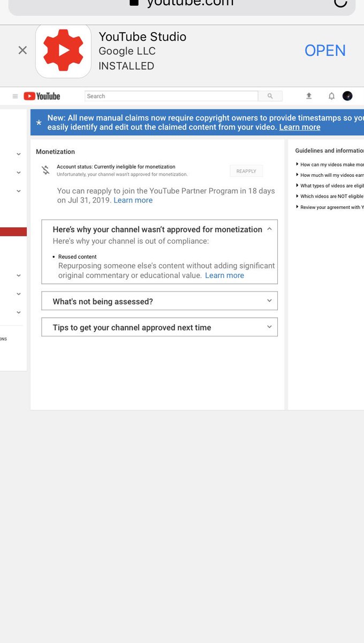Expand "Which videos are NOT eligible" guideline

[x=330, y=197]
